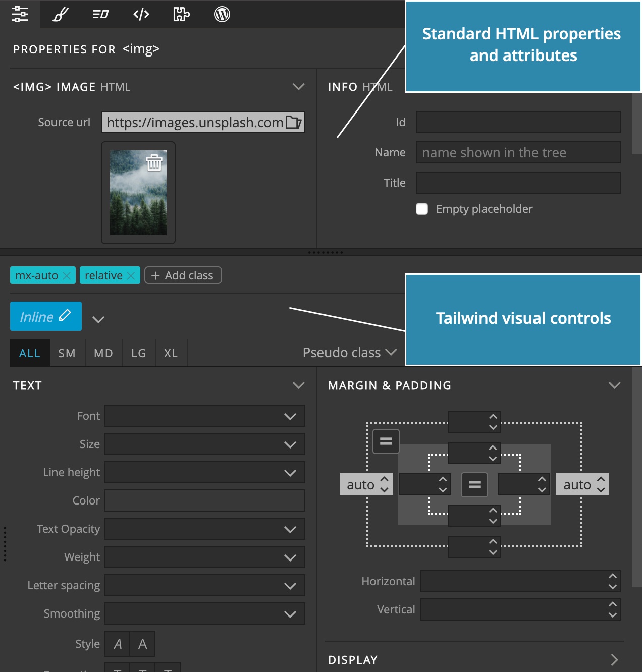Screen dimensions: 642x672
Task: Click the left margin auto stepper
Action: point(366,484)
